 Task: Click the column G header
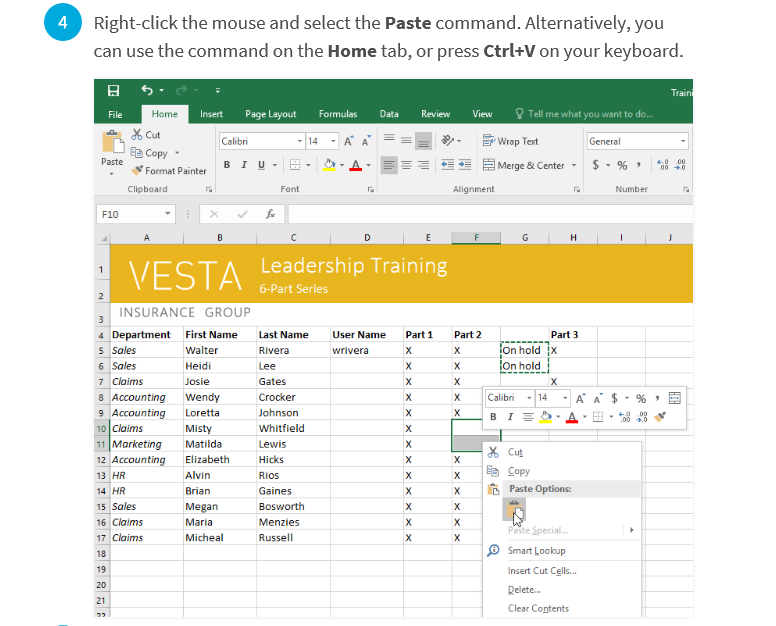[525, 238]
